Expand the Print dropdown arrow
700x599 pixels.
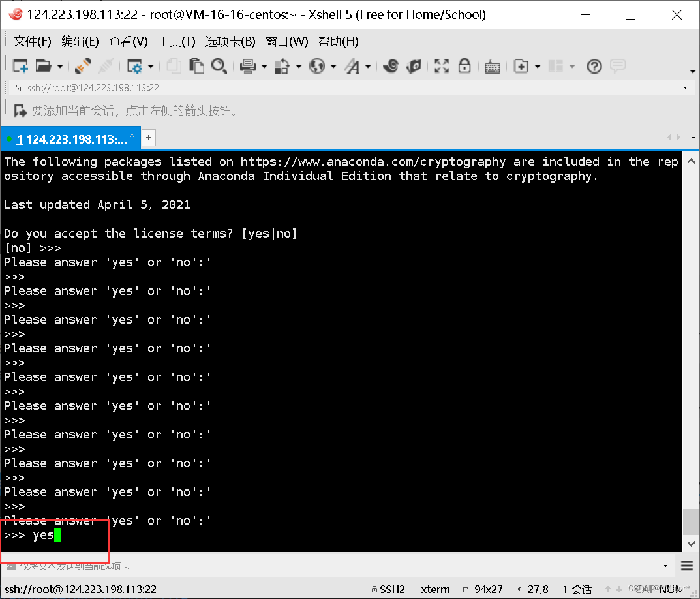tap(264, 67)
